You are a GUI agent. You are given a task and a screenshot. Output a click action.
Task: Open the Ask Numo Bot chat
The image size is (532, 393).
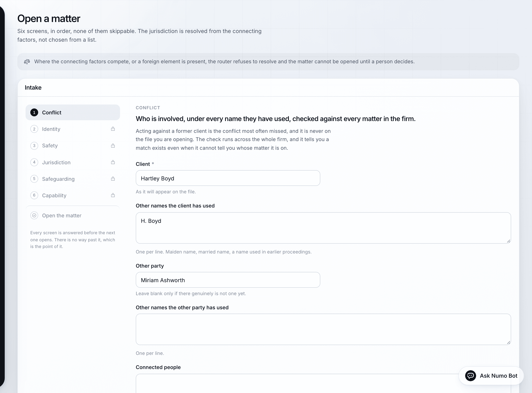point(491,376)
